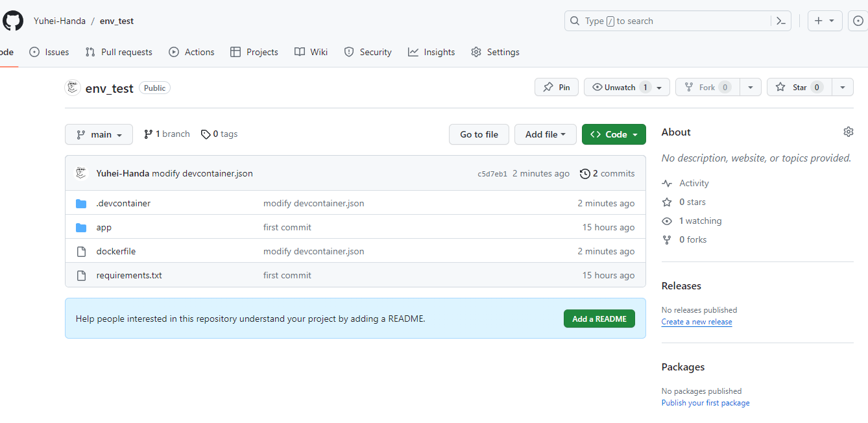This screenshot has width=868, height=423.
Task: Open the green Code dropdown
Action: [x=614, y=134]
